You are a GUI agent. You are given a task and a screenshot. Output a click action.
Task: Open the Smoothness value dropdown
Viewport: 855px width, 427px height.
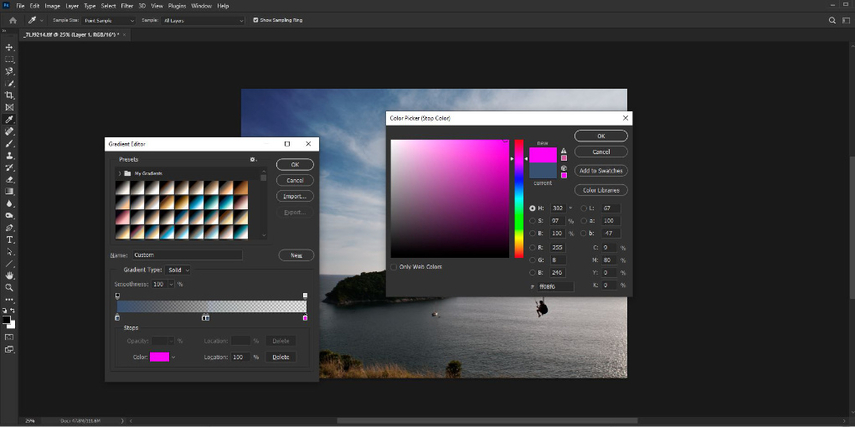[171, 284]
